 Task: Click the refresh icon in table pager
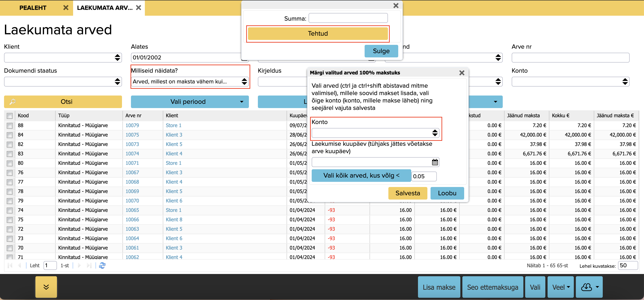tap(102, 265)
